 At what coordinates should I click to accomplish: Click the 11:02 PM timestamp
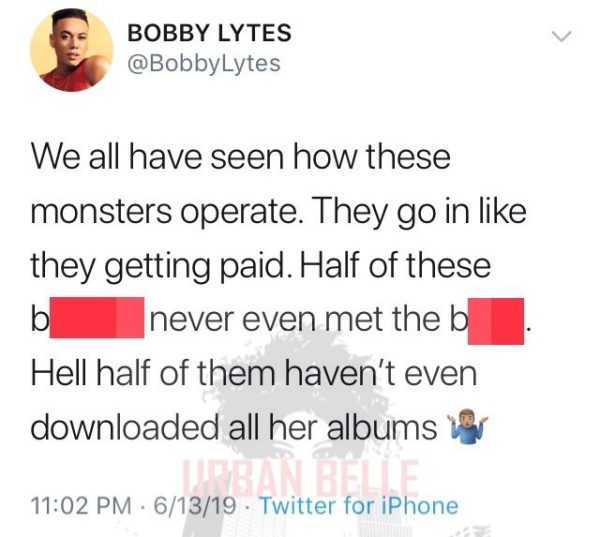click(x=81, y=505)
